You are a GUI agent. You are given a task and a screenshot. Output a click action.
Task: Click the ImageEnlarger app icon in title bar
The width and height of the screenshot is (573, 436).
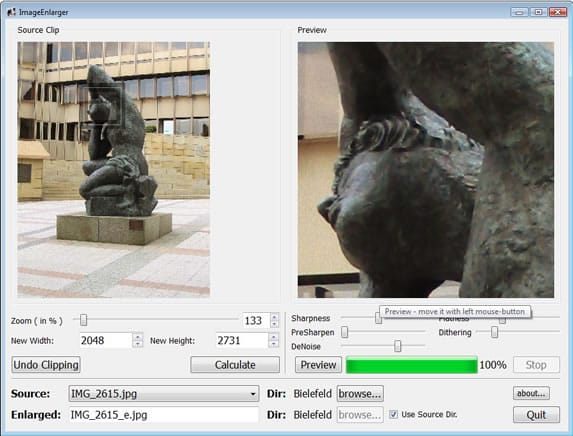coord(12,12)
